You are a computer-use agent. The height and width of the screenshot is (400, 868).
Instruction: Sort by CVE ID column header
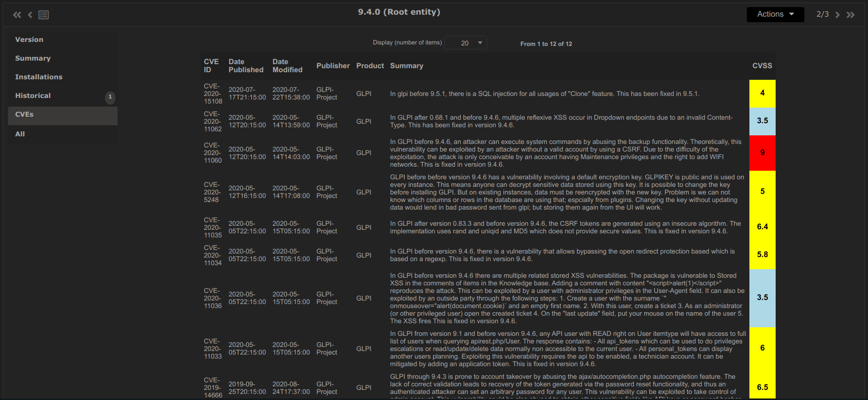click(x=211, y=66)
